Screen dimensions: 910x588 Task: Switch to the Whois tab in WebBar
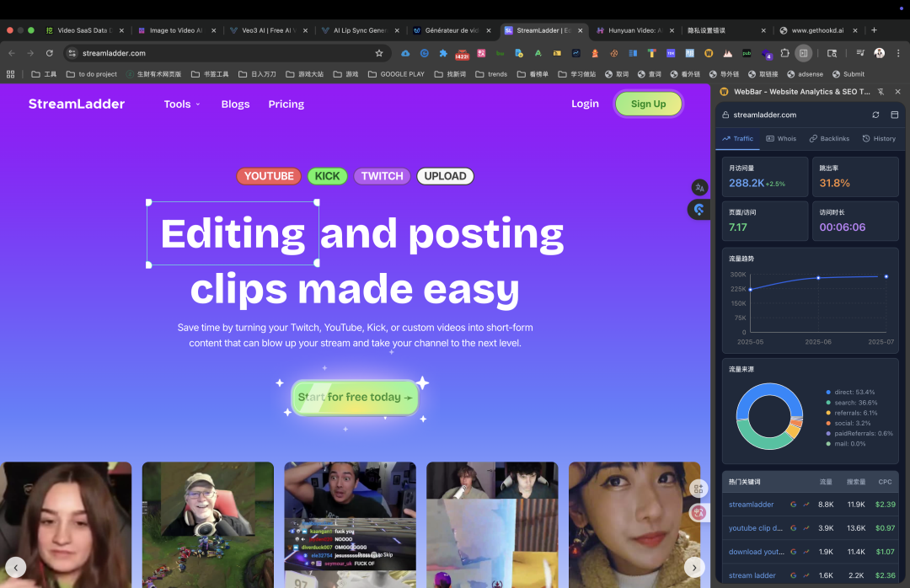click(x=781, y=139)
